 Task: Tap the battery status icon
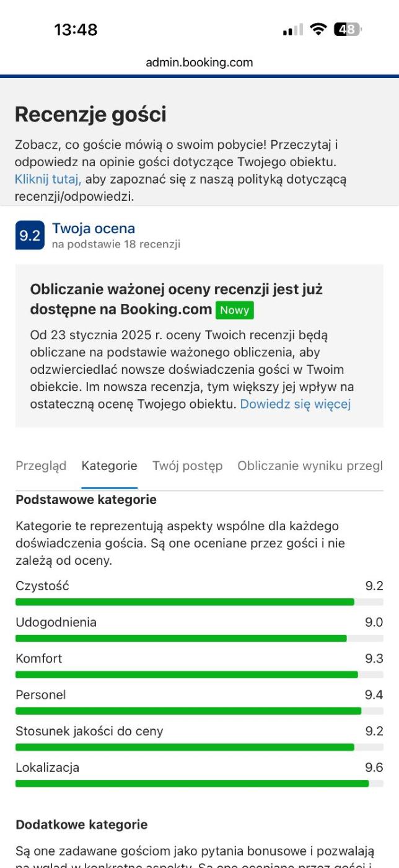tap(348, 29)
